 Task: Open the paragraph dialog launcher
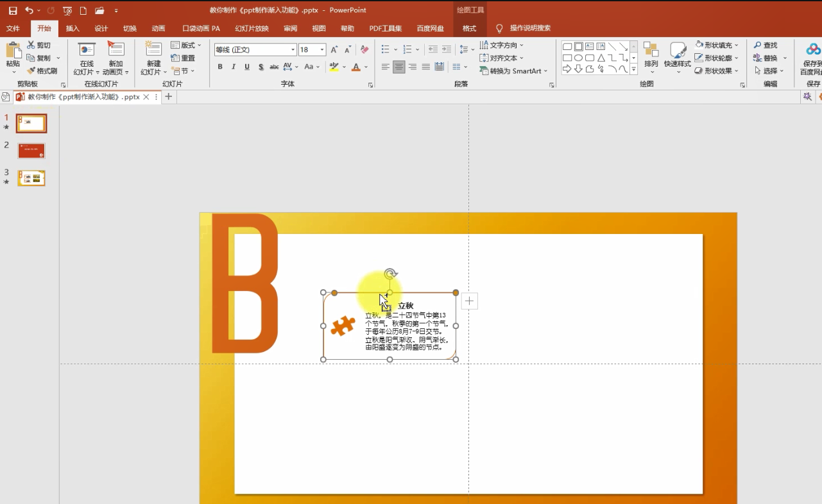tap(552, 85)
